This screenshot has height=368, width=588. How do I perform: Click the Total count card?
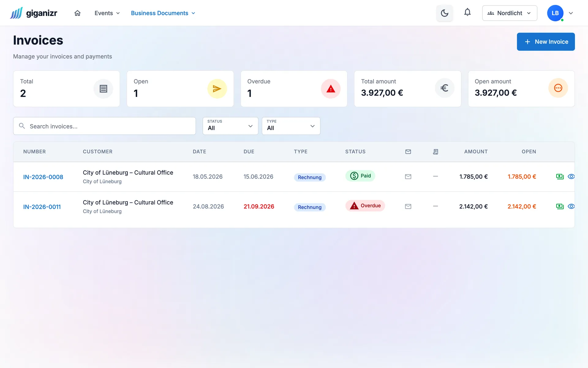tap(66, 89)
